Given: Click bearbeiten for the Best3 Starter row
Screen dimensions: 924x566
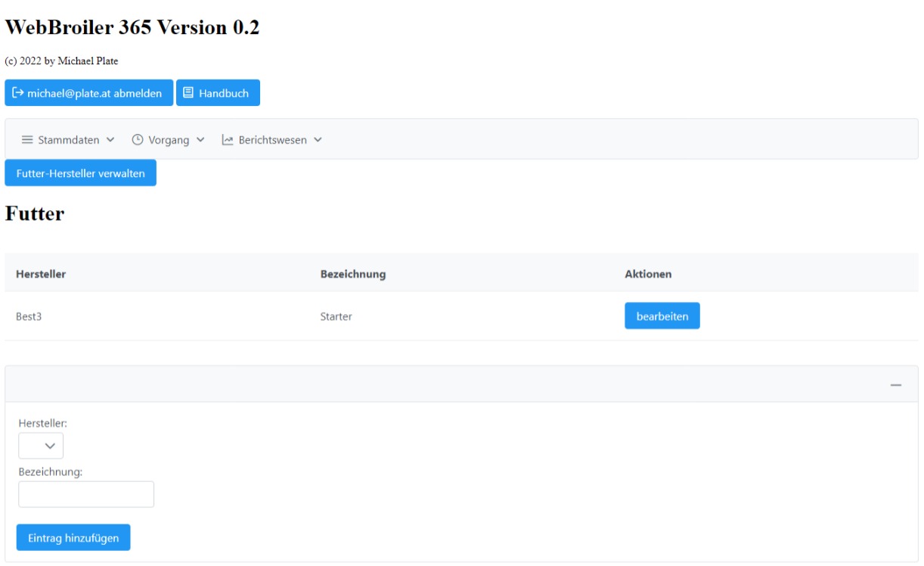Looking at the screenshot, I should 662,316.
